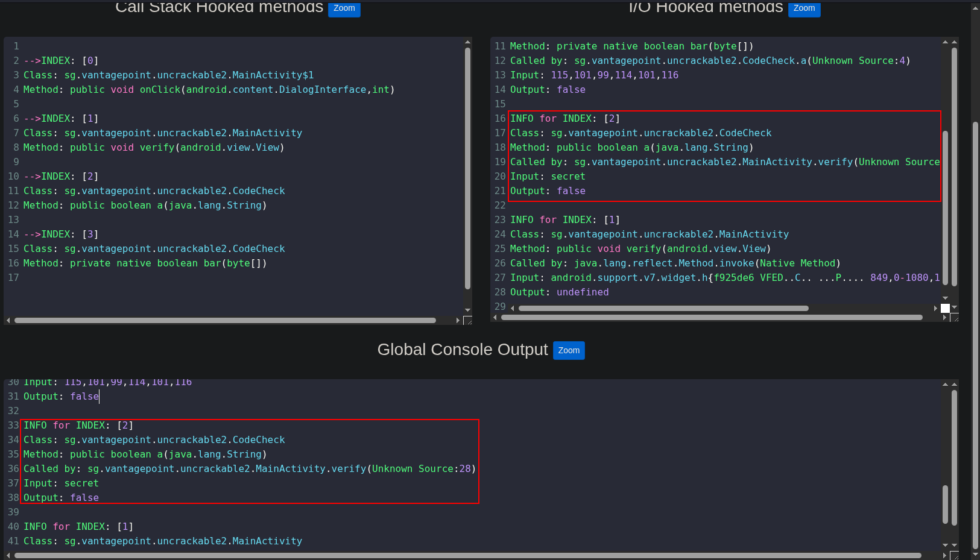This screenshot has width=980, height=560.
Task: Click scroll-right arrow of Call Stack panel
Action: coord(458,321)
